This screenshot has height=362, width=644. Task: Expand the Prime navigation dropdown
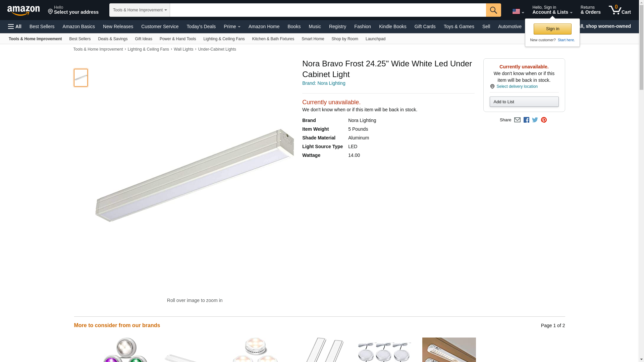[x=232, y=26]
